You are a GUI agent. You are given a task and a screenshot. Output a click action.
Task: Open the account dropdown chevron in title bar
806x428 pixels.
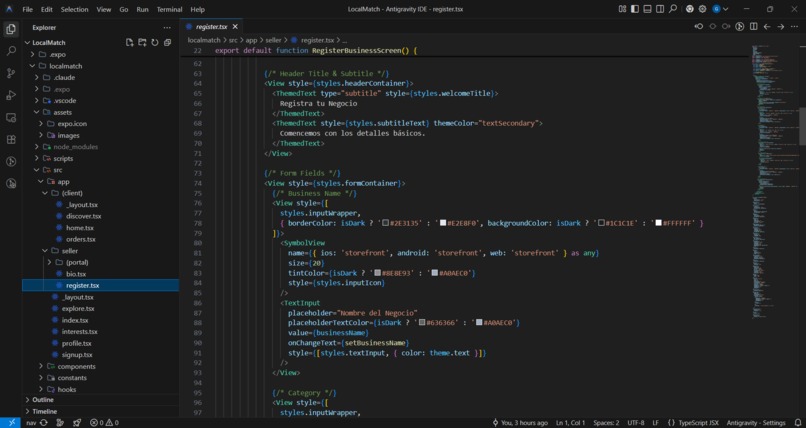click(x=725, y=9)
